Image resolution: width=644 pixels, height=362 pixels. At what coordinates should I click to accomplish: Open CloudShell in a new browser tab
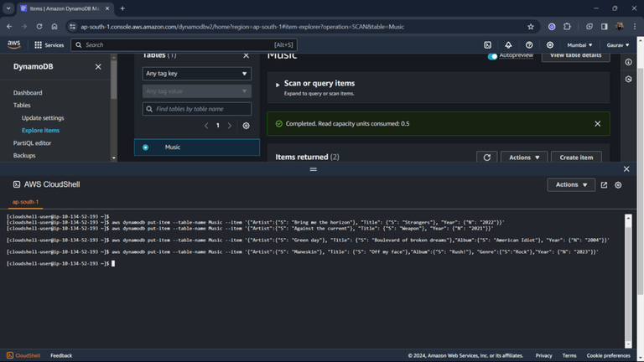tap(604, 185)
